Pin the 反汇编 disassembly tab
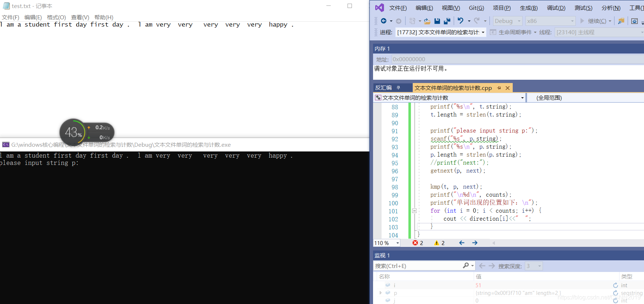Screen dimensions: 644x304 click(398, 88)
